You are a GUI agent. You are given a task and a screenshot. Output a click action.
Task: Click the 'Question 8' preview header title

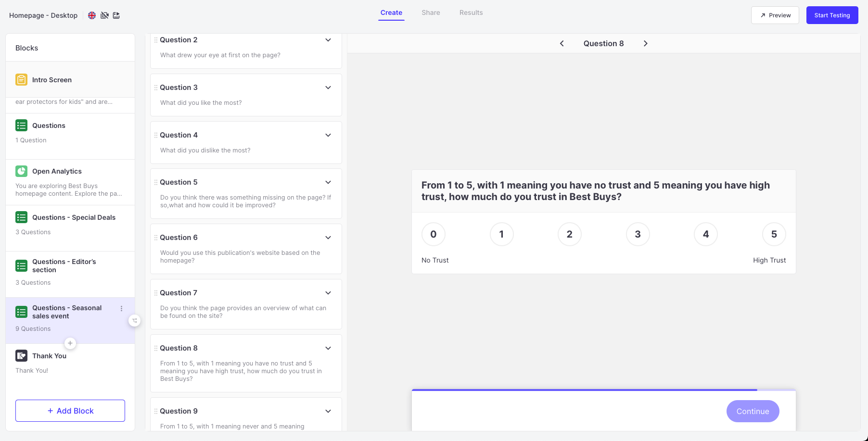point(603,43)
